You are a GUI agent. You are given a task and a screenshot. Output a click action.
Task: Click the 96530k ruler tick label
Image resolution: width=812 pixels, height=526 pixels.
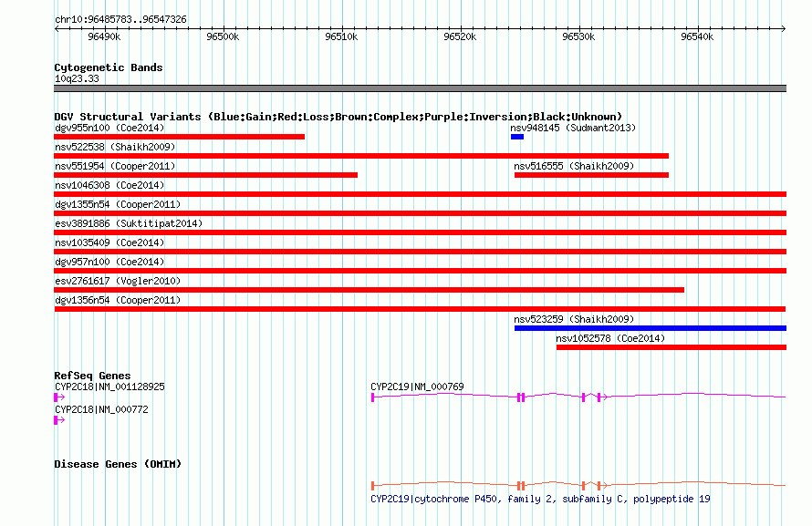[578, 36]
